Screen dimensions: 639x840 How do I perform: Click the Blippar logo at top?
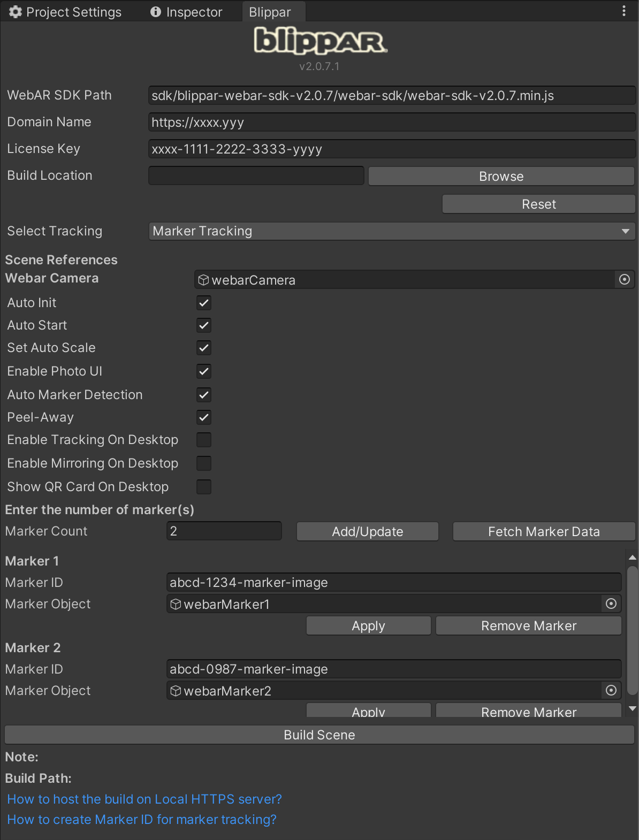point(319,42)
